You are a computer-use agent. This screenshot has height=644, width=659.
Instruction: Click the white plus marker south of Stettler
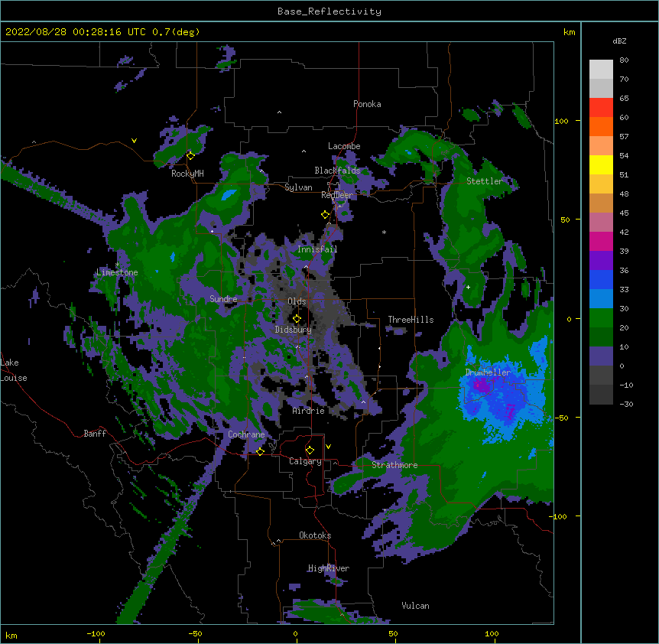(x=468, y=287)
